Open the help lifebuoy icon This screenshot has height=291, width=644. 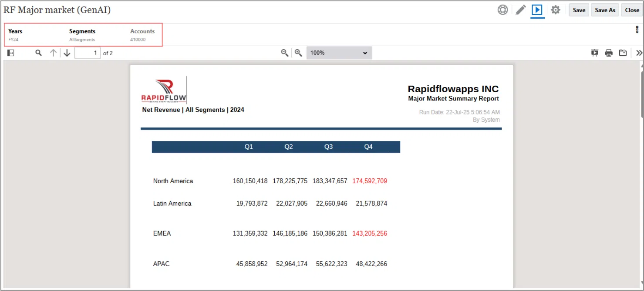[x=503, y=10]
